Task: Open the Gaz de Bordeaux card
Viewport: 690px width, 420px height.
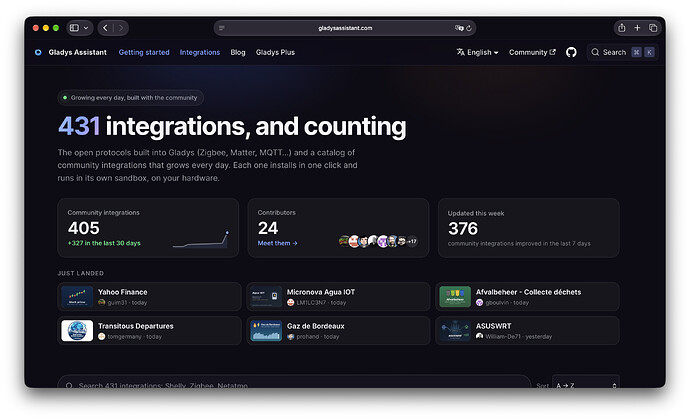Action: click(x=338, y=331)
